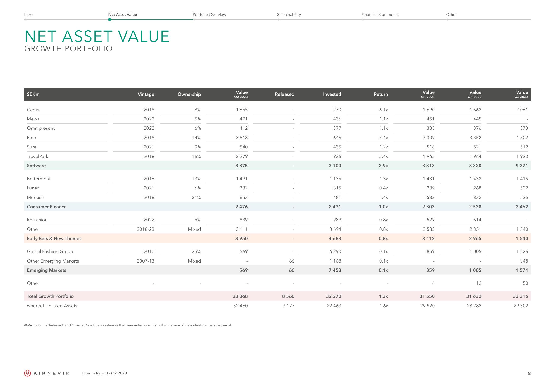Click the Recursion row label

[x=37, y=220]
